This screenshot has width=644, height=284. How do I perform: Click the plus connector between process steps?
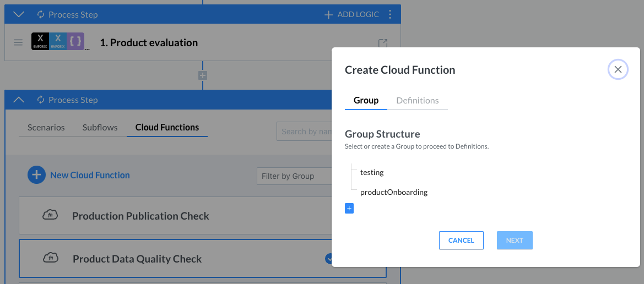coord(203,75)
